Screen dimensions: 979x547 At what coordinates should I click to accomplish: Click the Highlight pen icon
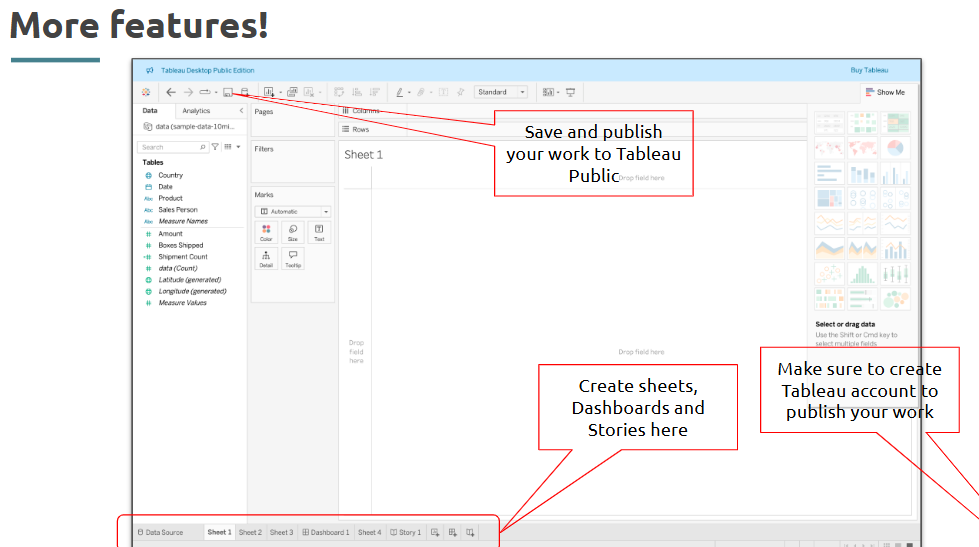click(400, 92)
